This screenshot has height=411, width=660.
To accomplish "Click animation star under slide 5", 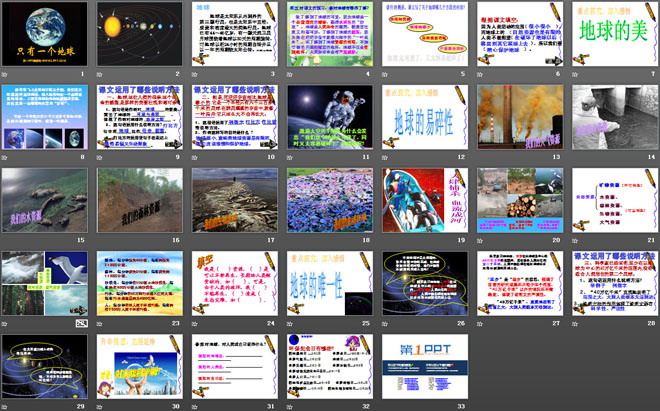I will tap(385, 75).
